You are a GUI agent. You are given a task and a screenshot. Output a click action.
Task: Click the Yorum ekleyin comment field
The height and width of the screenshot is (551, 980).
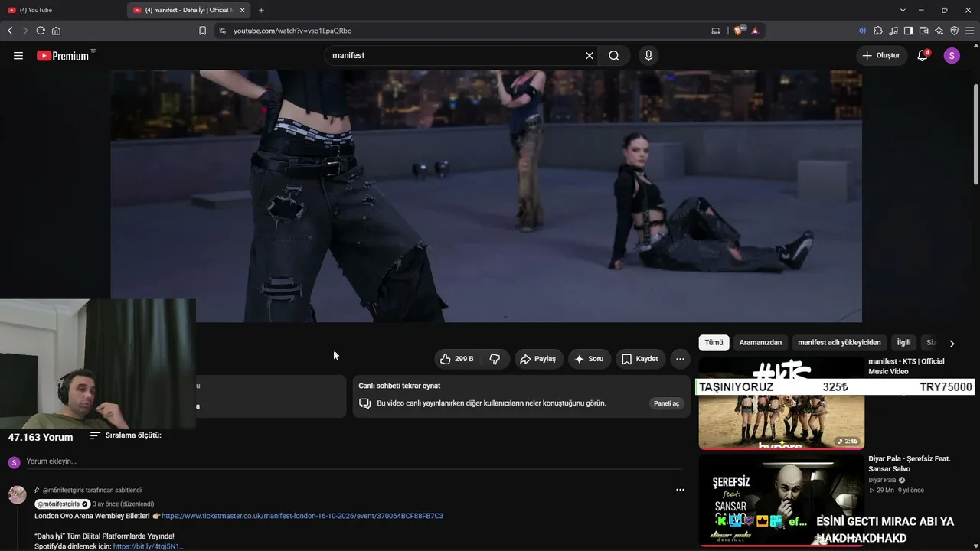(354, 461)
